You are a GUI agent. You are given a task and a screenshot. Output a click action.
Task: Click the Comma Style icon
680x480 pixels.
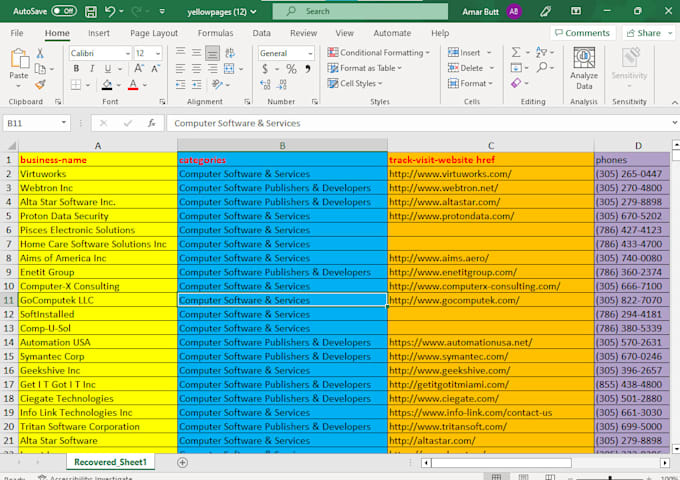[x=308, y=69]
